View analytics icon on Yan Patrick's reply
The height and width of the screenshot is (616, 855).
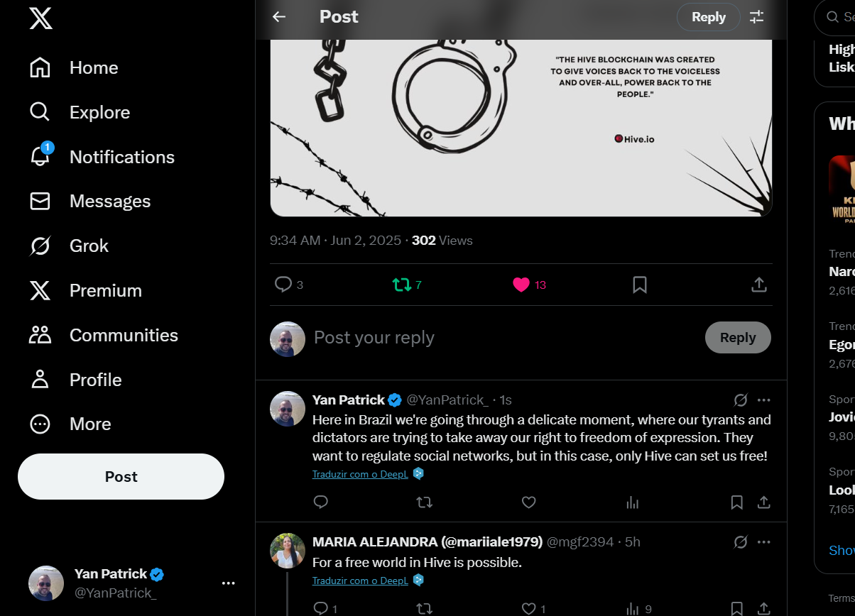[632, 502]
